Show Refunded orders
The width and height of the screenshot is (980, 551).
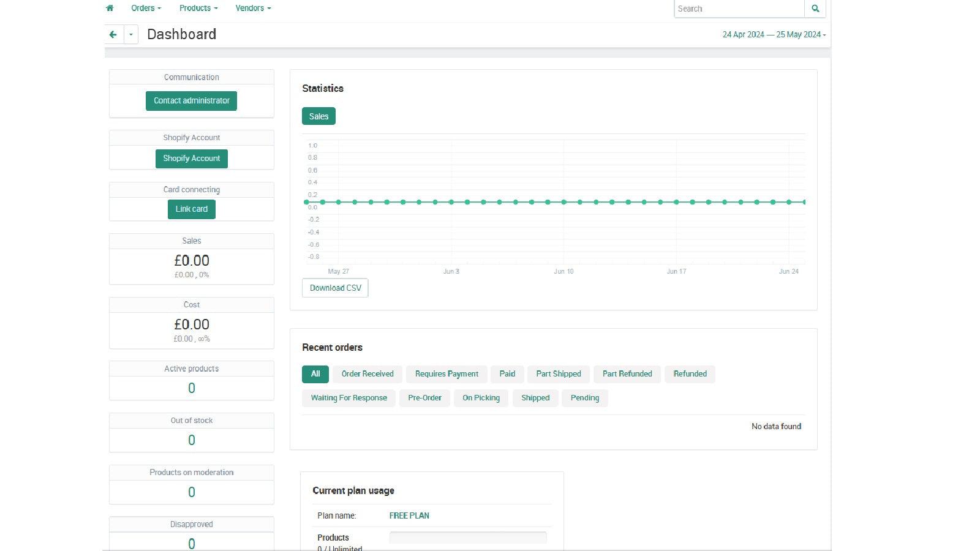pos(690,373)
